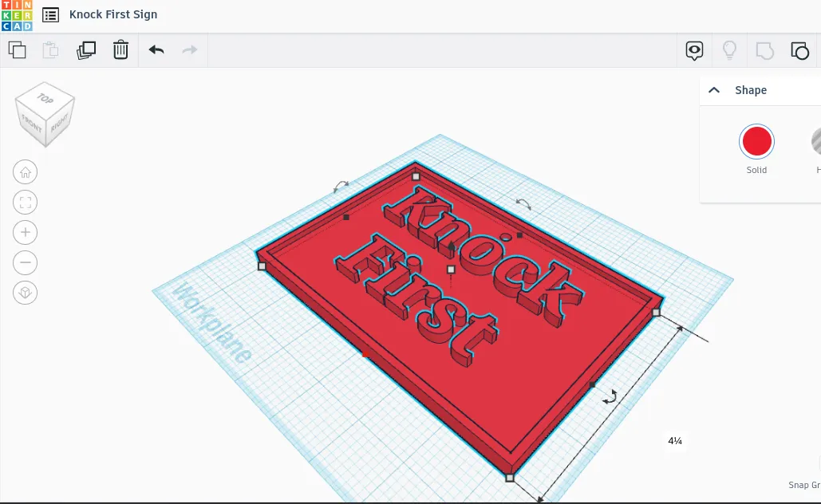Viewport: 821px width, 504px height.
Task: Undo the last action
Action: click(156, 49)
